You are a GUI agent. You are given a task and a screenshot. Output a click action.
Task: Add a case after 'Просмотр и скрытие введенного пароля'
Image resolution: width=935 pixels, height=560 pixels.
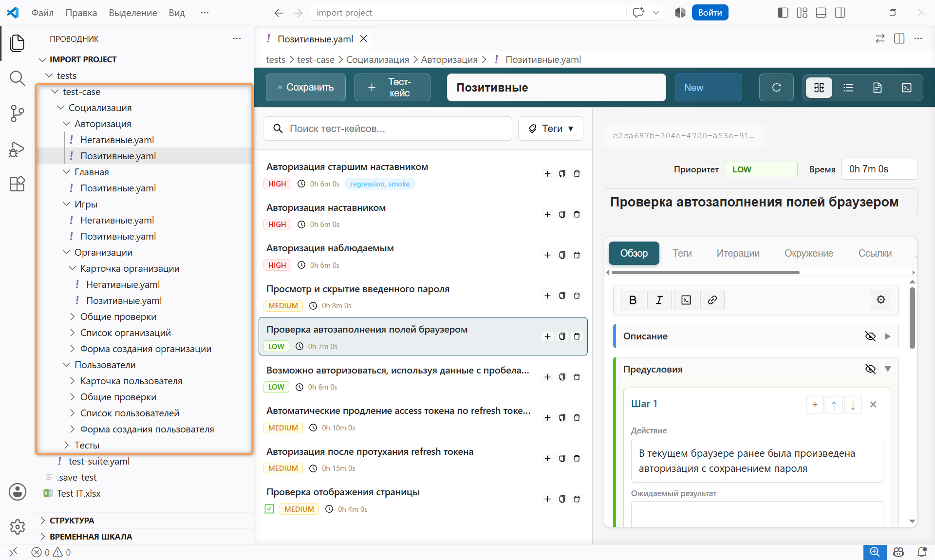[547, 296]
